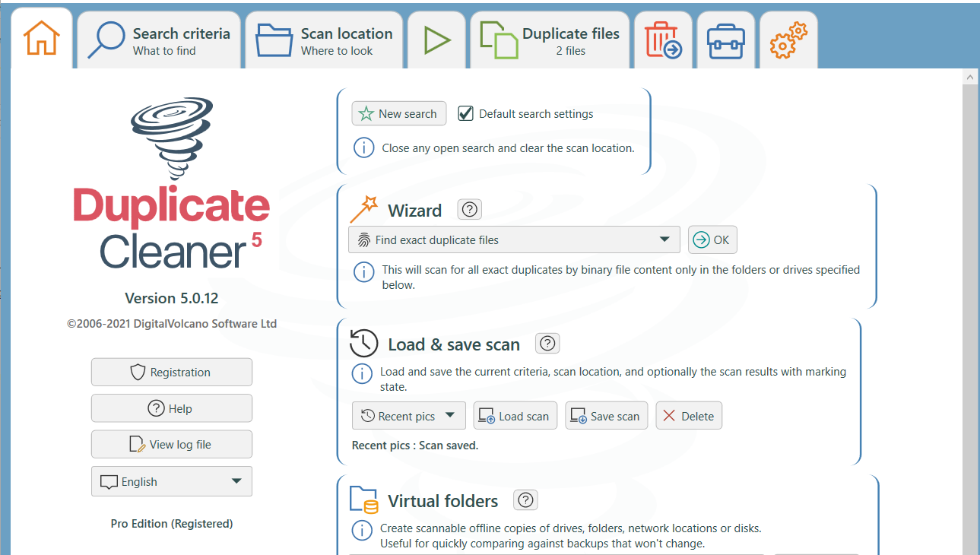Open the file removal trash icon tab
The height and width of the screenshot is (555, 980).
[x=663, y=40]
